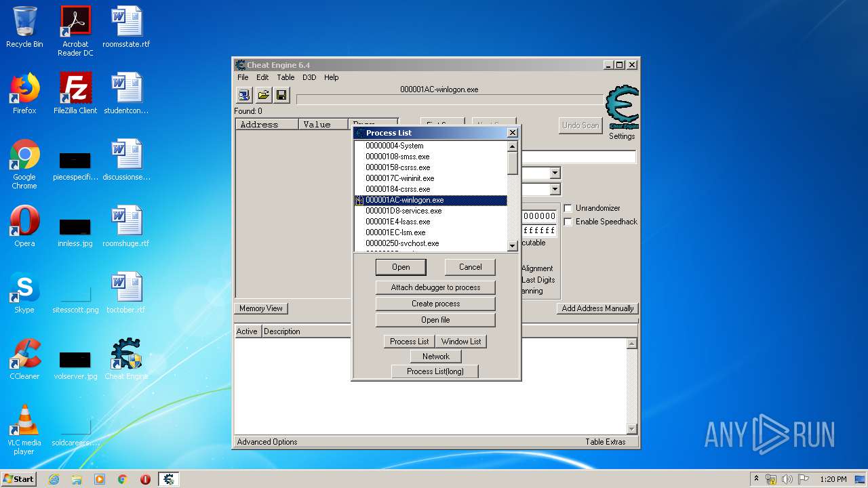Screen dimensions: 868x488
Task: Open FileZilla Client desktop shortcut
Action: click(75, 94)
